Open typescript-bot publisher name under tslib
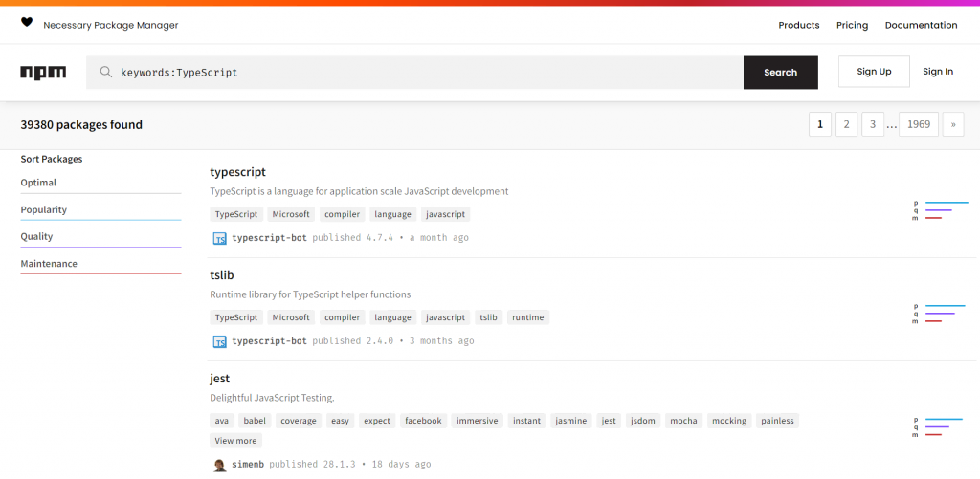The height and width of the screenshot is (479, 980). (x=269, y=341)
